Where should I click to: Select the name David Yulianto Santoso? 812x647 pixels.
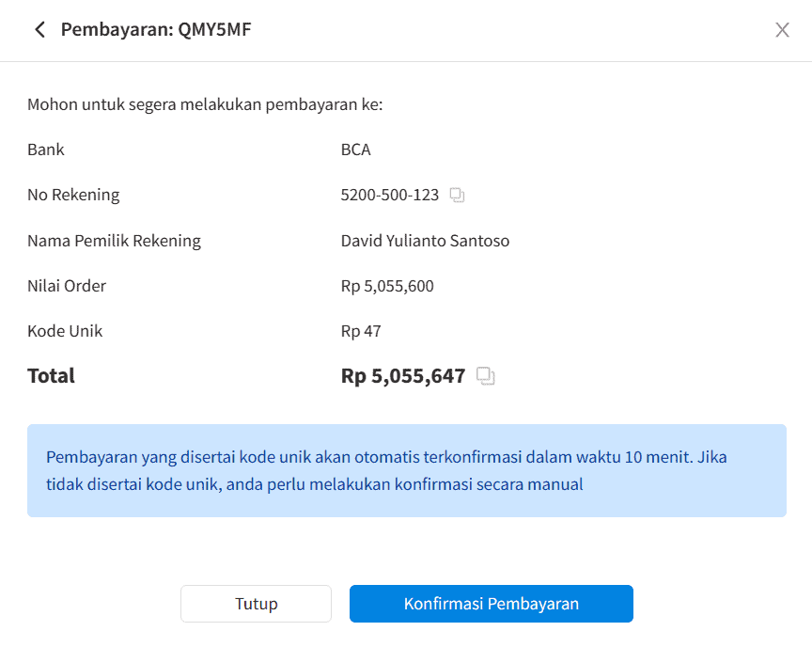tap(425, 241)
